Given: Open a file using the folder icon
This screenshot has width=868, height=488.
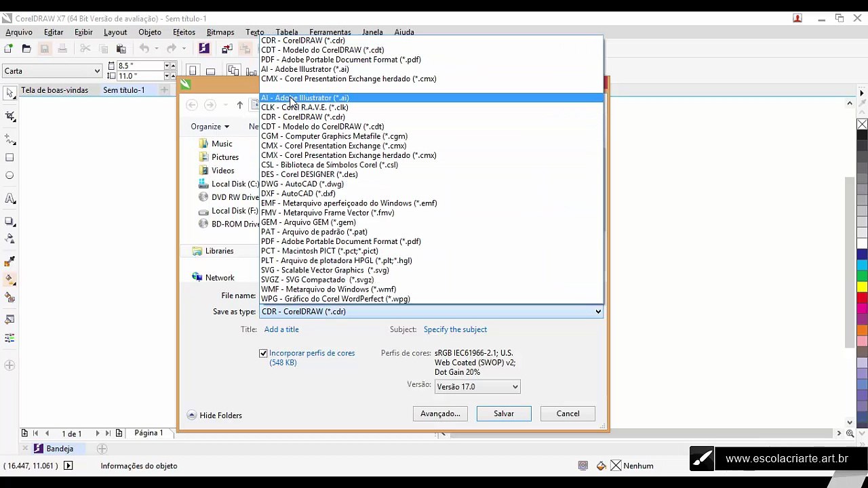Looking at the screenshot, I should point(26,49).
